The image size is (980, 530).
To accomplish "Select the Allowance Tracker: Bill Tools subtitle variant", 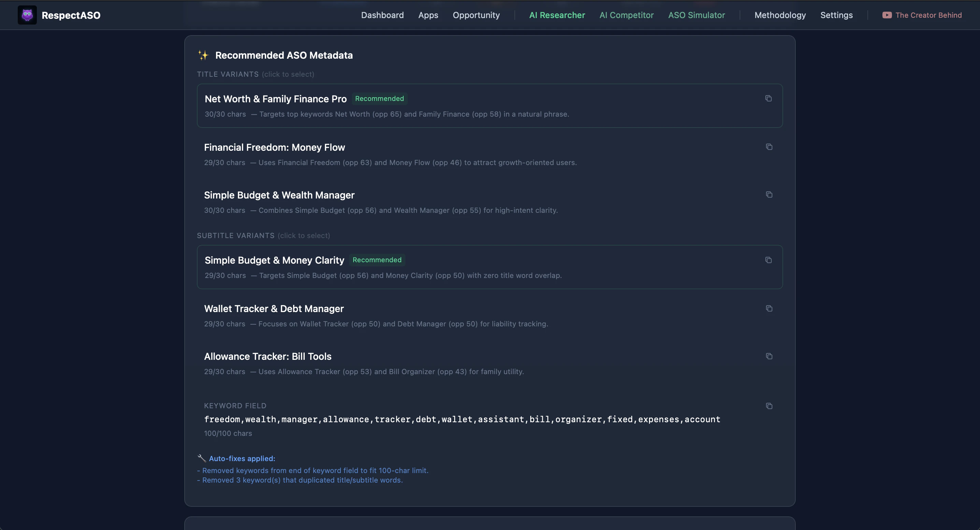I will 418,364.
